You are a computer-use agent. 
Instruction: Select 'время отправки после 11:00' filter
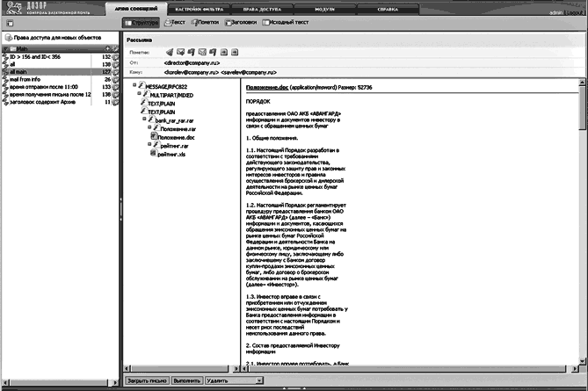point(43,87)
